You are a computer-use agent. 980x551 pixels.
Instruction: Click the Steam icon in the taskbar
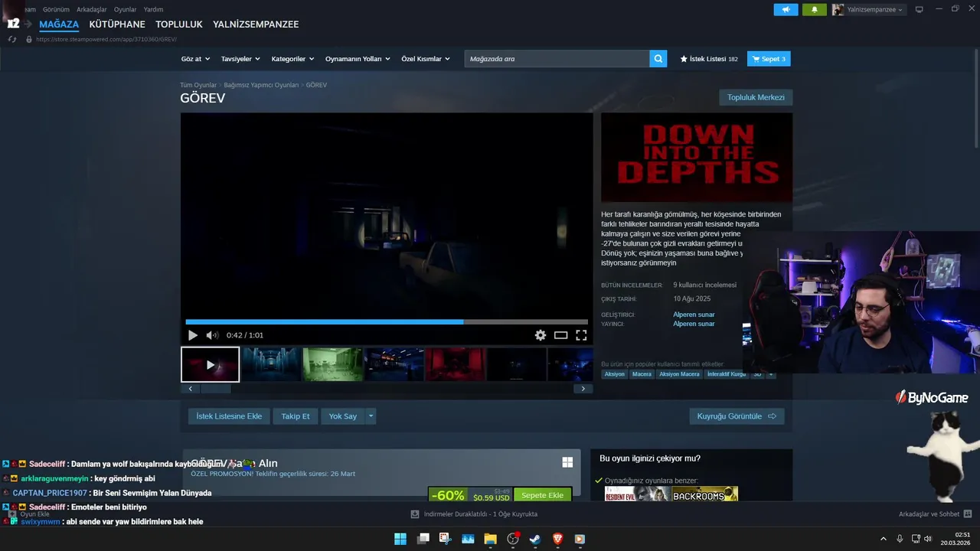pos(535,539)
